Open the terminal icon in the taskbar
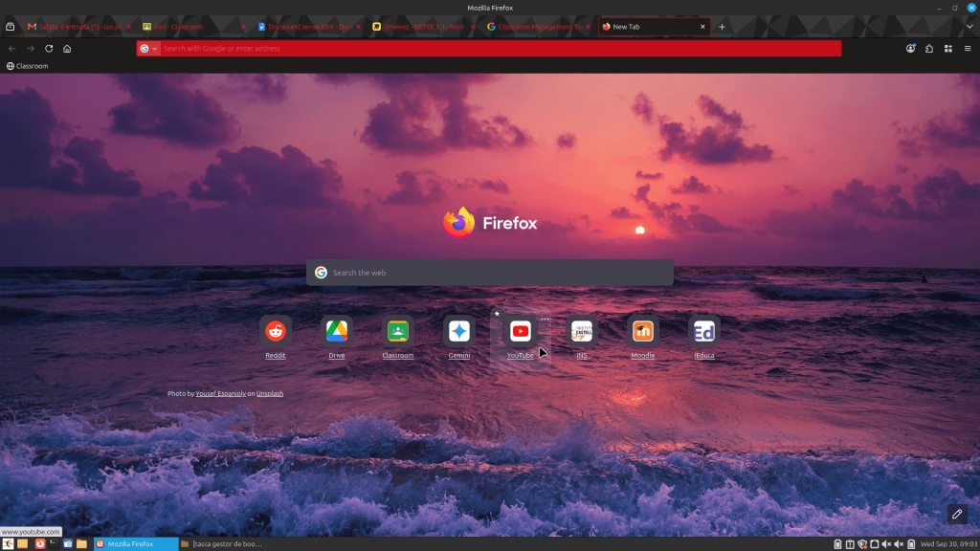The width and height of the screenshot is (980, 551). click(x=54, y=543)
